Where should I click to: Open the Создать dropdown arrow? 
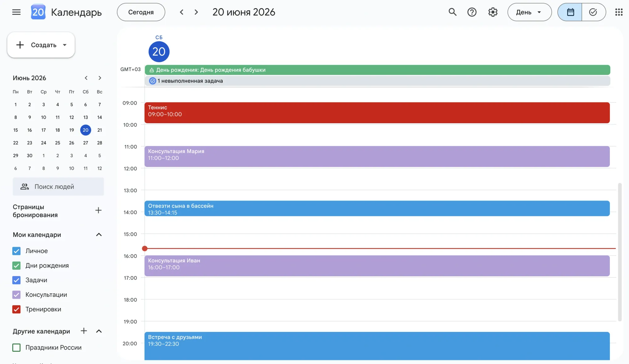tap(65, 45)
